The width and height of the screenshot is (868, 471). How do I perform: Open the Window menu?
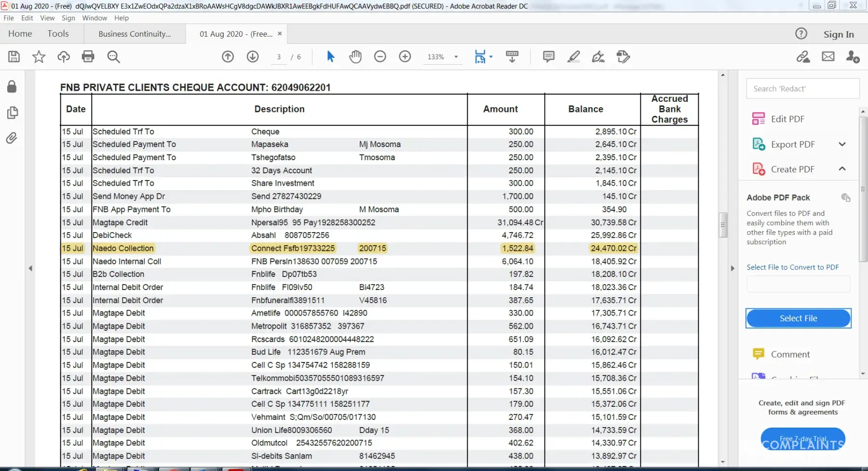pos(95,18)
